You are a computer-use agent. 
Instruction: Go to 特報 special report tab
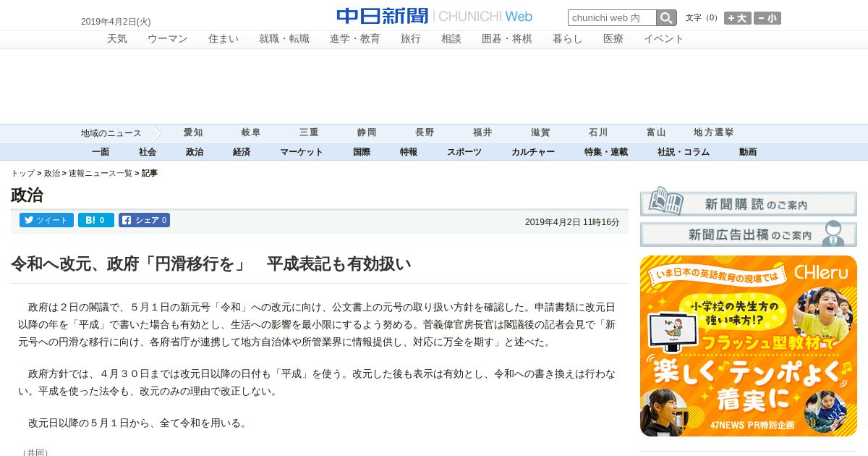click(409, 152)
